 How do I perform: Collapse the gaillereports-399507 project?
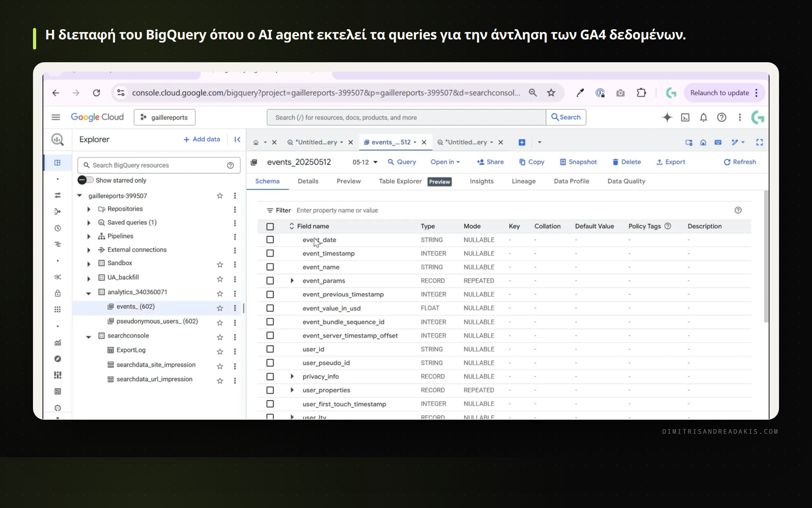coord(80,196)
